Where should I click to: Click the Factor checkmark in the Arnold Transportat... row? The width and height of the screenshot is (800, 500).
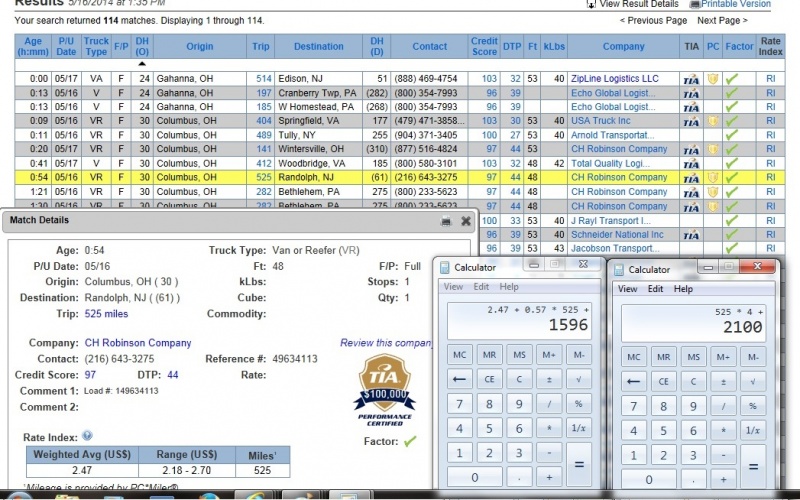pyautogui.click(x=732, y=135)
